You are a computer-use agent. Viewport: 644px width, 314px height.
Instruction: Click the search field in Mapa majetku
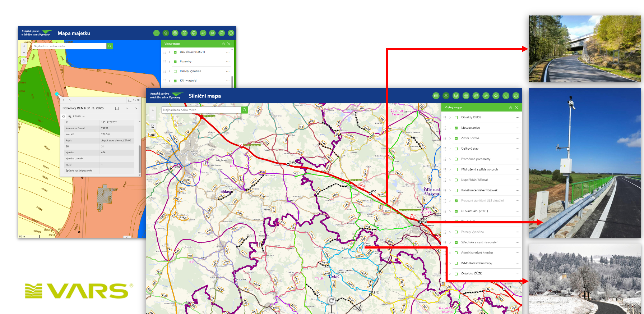[69, 46]
